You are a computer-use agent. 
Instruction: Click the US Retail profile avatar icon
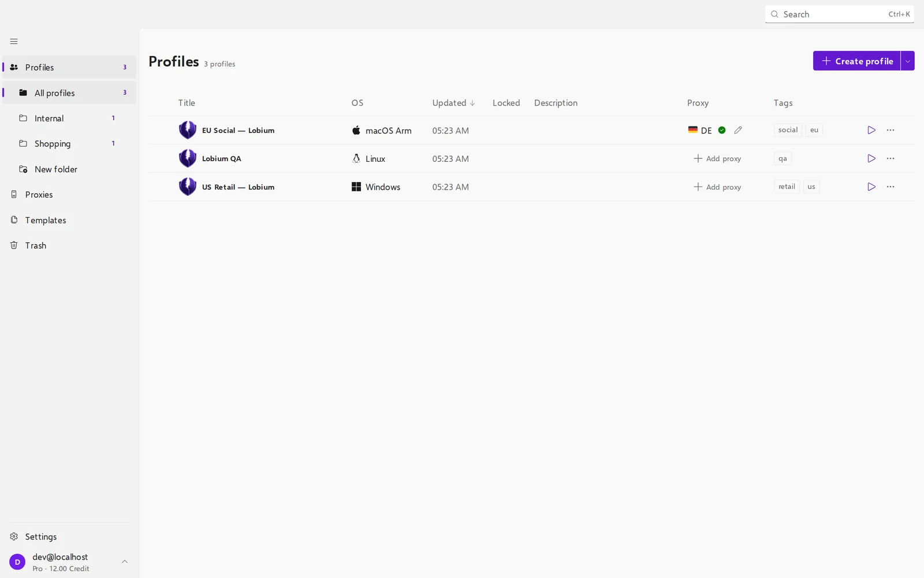click(x=188, y=187)
